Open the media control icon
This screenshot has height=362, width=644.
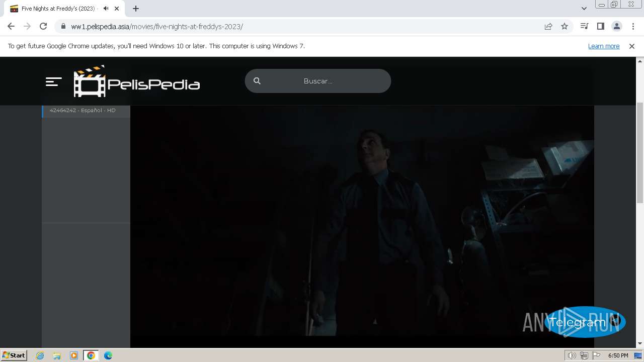click(x=584, y=26)
